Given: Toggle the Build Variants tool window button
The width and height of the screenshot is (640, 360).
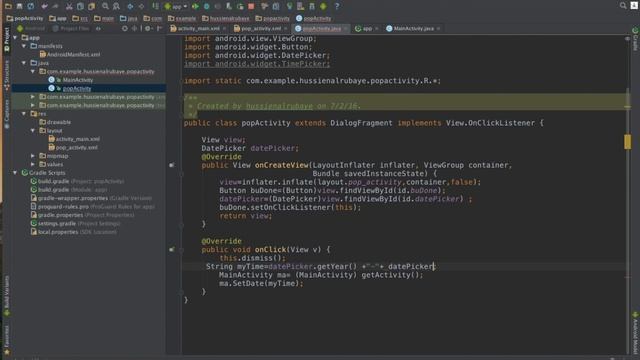Looking at the screenshot, I should [x=7, y=296].
